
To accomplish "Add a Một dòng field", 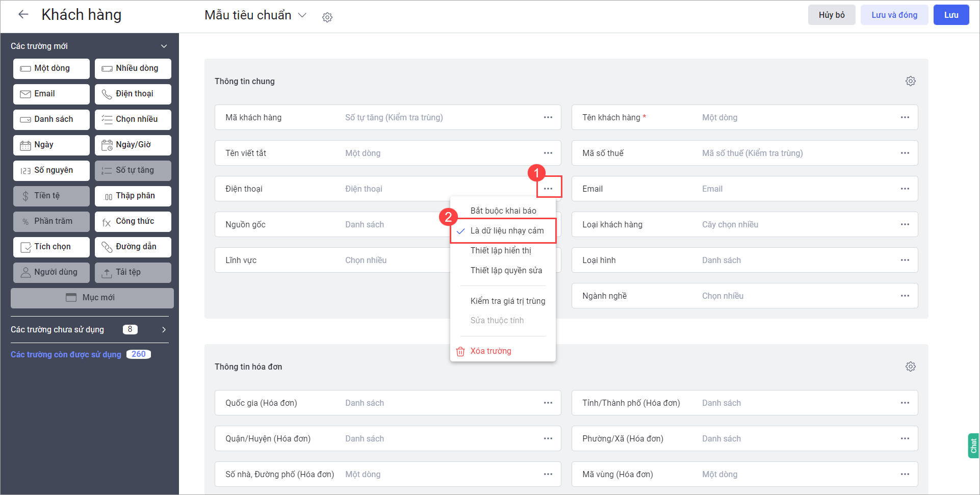I will pyautogui.click(x=51, y=68).
